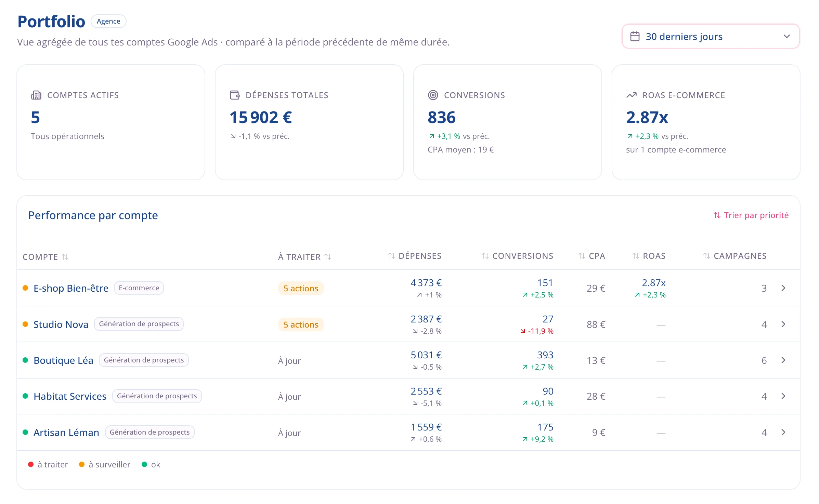This screenshot has width=819, height=504.
Task: Expand Boutique Léa row chevron
Action: [x=783, y=360]
